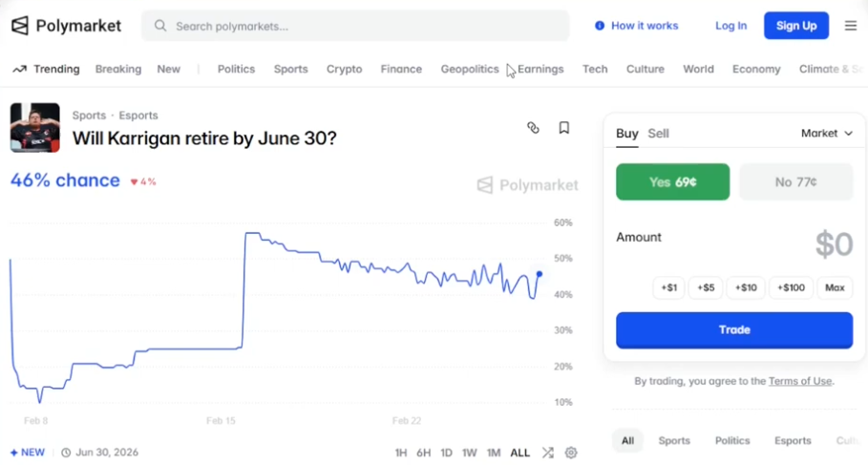Viewport: 868px width, 465px height.
Task: Set the chart range to 6H
Action: pos(423,453)
